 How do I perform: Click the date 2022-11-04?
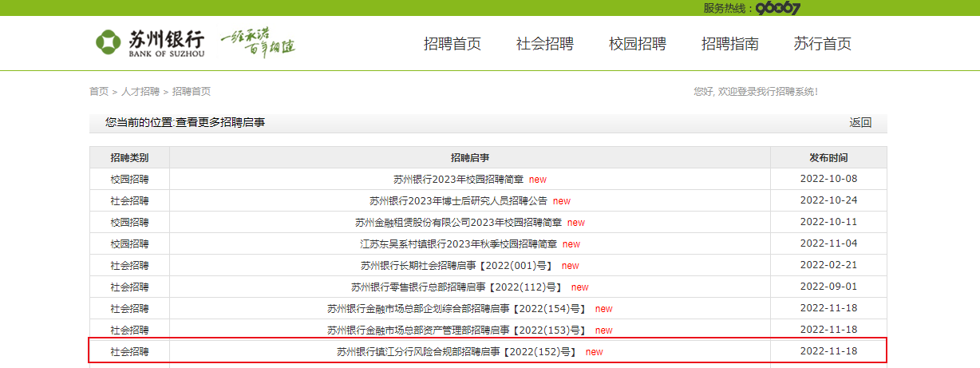[x=828, y=243]
